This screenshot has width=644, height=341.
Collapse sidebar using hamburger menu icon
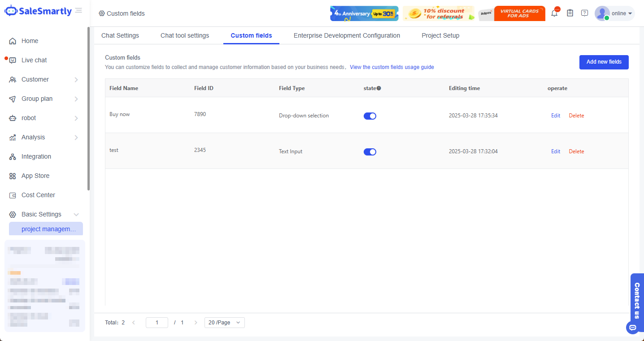tap(78, 10)
